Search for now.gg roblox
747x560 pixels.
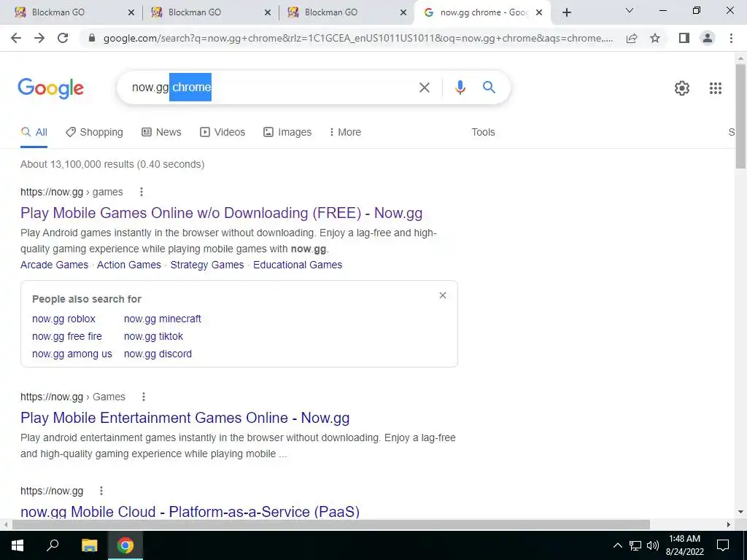coord(64,319)
